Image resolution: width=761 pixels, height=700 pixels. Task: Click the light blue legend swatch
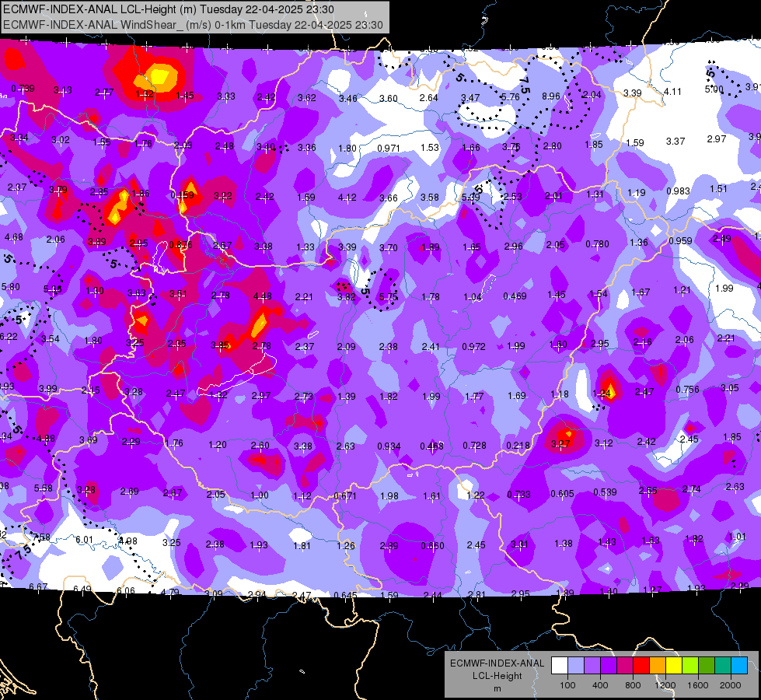pos(739,666)
